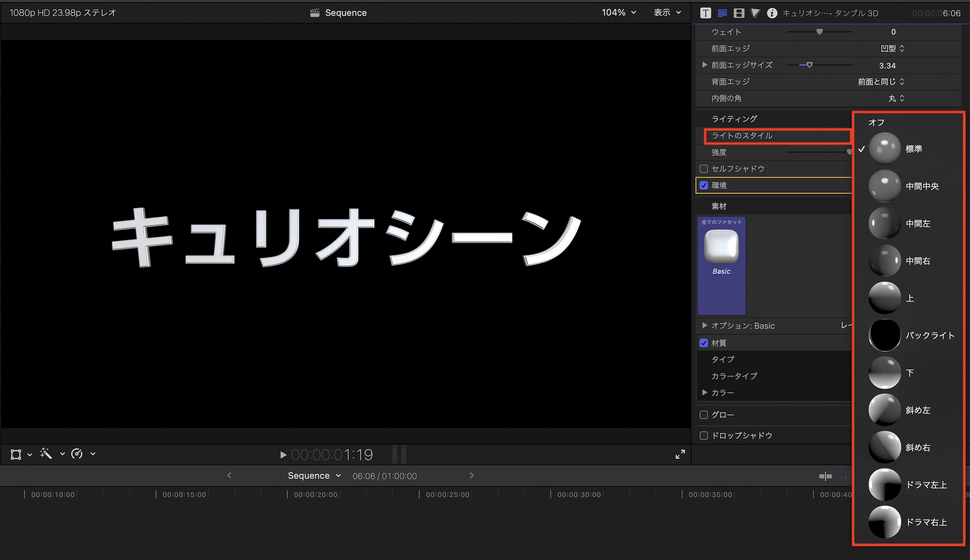Open the 前面エッジ 凹型 popup
Viewport: 970px width, 560px height.
coord(892,48)
